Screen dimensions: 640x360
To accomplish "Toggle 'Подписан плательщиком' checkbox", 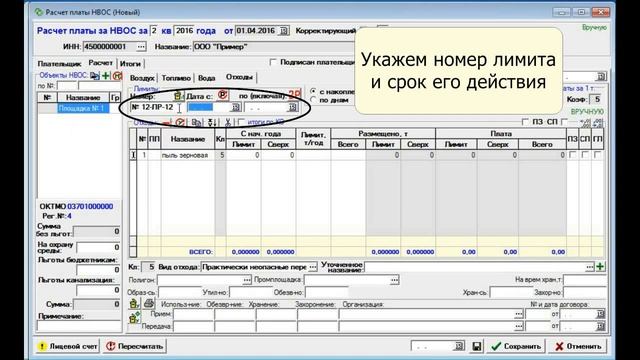I will (x=273, y=62).
